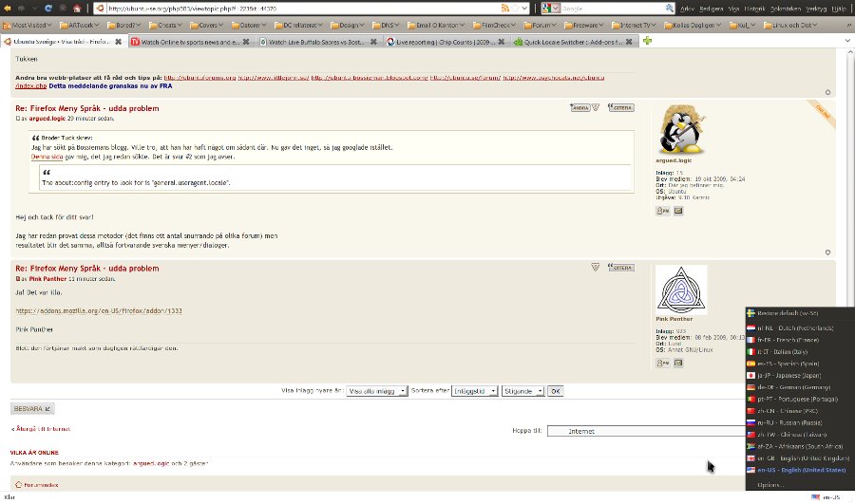Open the Historik menu
This screenshot has width=855, height=504.
(754, 9)
